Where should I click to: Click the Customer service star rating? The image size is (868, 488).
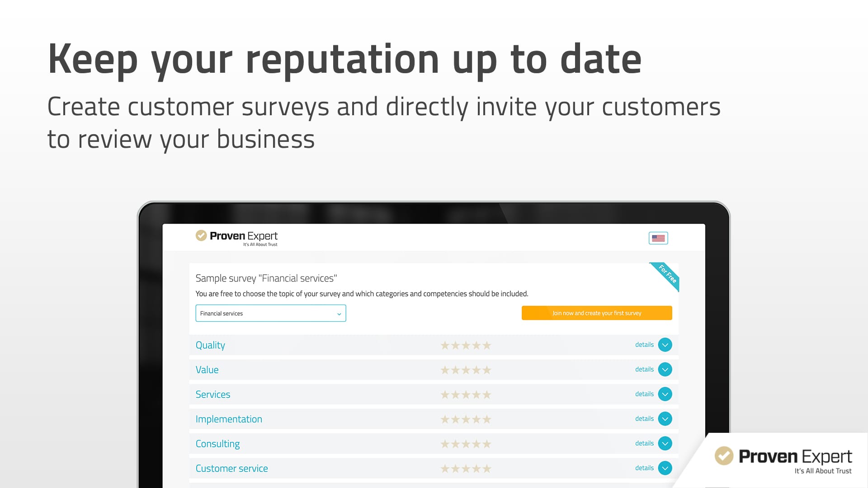466,469
